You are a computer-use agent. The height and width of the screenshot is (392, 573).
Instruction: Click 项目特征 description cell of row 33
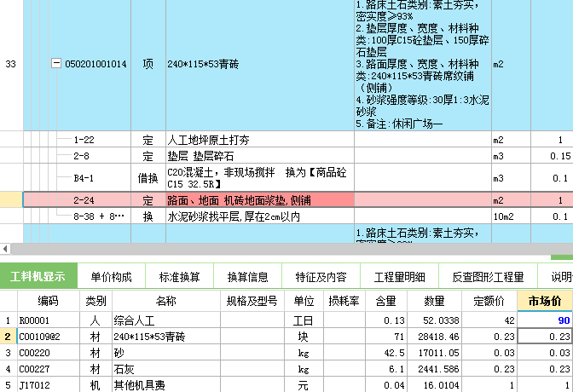tap(423, 64)
